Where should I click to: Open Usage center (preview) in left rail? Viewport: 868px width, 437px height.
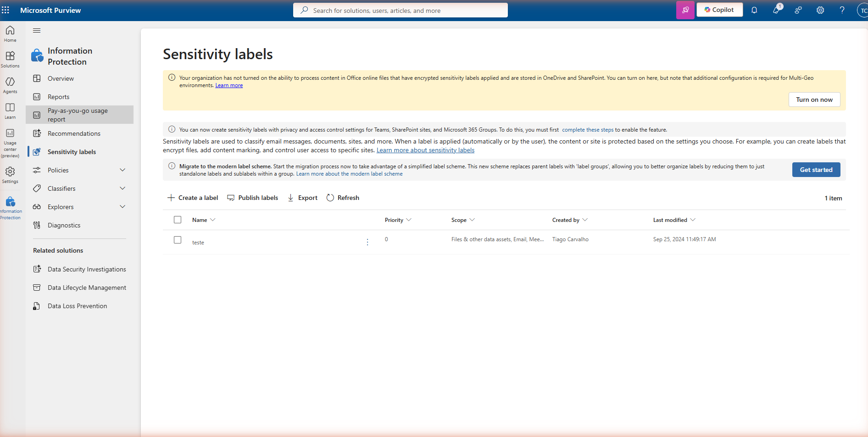[x=10, y=143]
